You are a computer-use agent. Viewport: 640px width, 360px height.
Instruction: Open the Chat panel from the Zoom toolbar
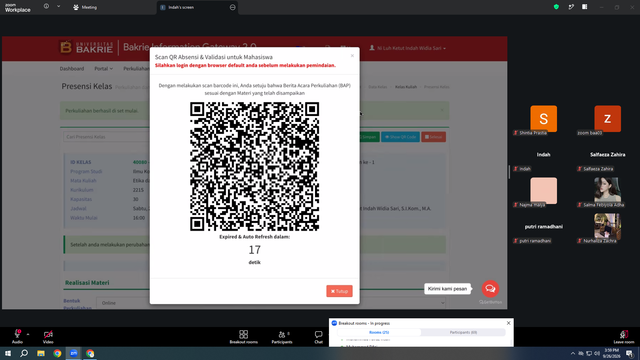pos(318,337)
